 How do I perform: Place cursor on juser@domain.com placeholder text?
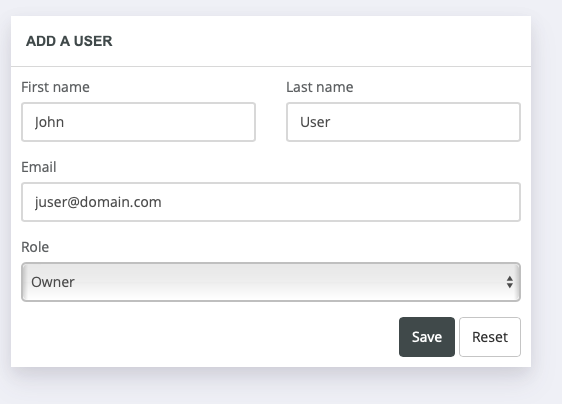coord(98,202)
